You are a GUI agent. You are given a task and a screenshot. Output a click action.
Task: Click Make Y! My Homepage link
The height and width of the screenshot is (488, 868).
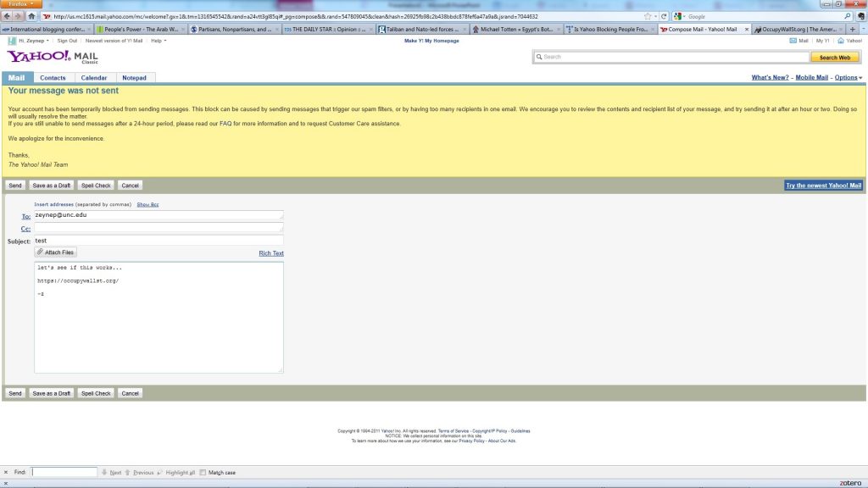(431, 41)
